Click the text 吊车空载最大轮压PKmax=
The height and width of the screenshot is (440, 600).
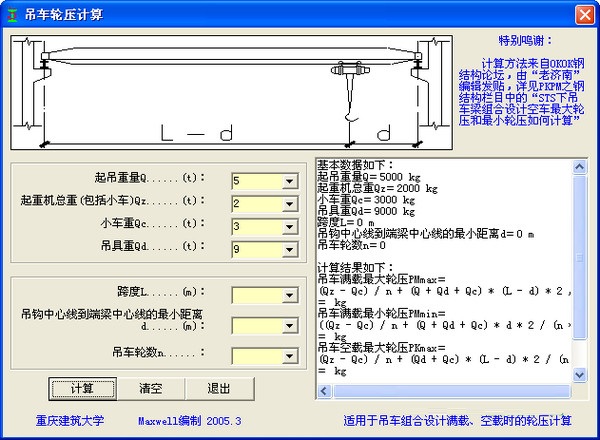click(382, 348)
